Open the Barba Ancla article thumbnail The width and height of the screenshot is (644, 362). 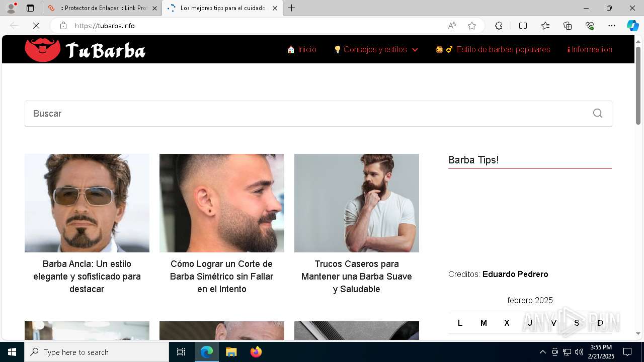coord(87,203)
